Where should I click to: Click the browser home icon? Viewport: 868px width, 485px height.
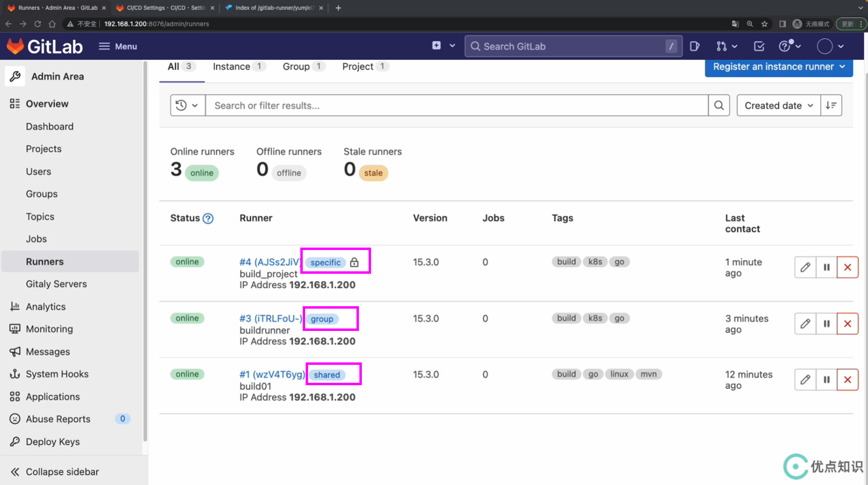pyautogui.click(x=52, y=24)
